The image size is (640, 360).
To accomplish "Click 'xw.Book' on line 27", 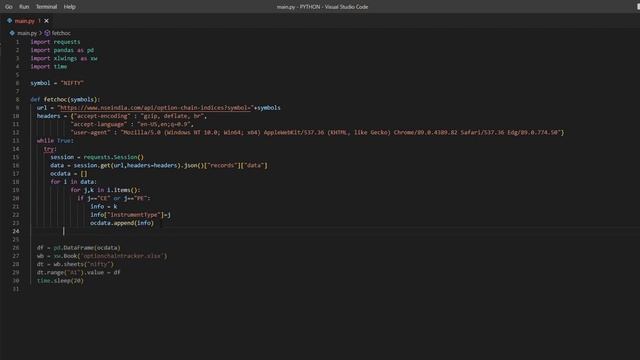I will click(65, 256).
